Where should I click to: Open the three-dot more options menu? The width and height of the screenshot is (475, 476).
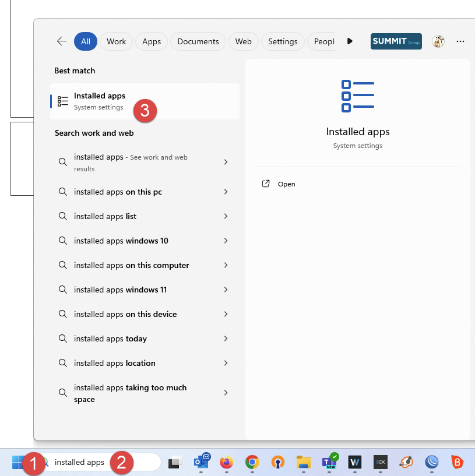click(x=460, y=41)
